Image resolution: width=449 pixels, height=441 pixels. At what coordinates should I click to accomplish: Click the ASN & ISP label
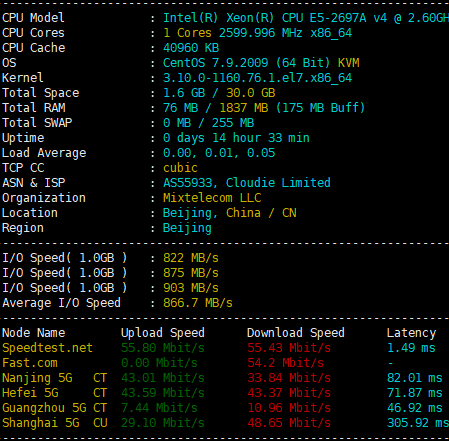point(34,183)
